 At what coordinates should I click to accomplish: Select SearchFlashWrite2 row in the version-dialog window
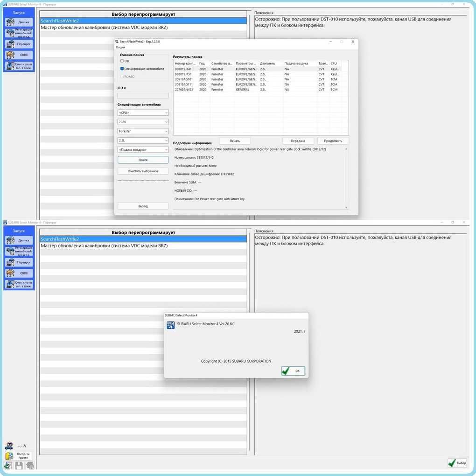point(143,239)
